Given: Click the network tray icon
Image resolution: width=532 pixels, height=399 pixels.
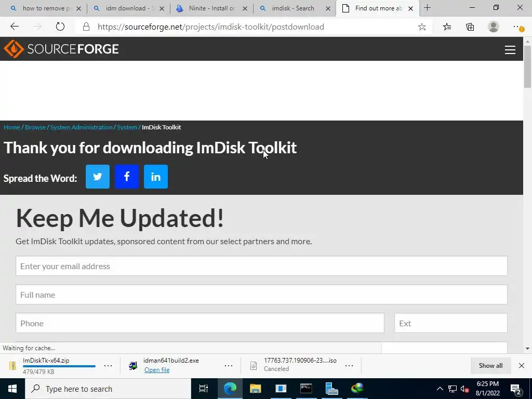Looking at the screenshot, I should coord(453,389).
